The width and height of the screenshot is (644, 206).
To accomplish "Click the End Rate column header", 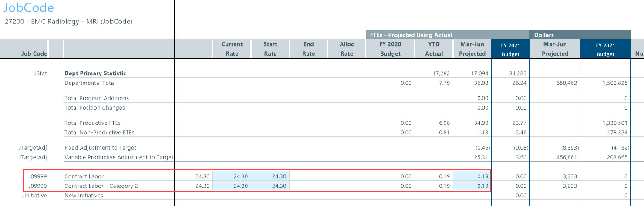I will (308, 49).
